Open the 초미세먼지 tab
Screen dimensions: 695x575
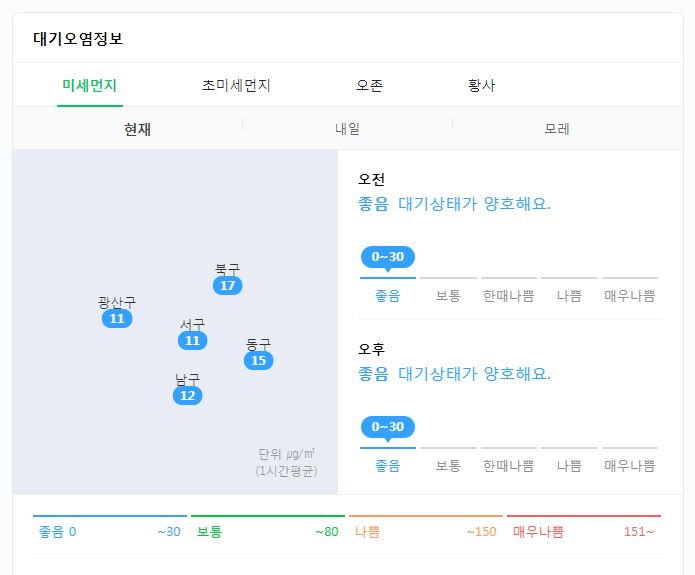[x=236, y=85]
